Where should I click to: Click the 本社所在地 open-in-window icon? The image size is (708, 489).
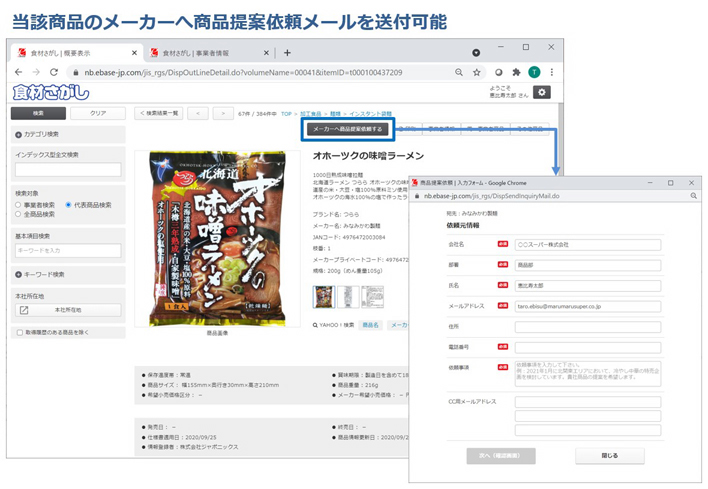point(23,310)
